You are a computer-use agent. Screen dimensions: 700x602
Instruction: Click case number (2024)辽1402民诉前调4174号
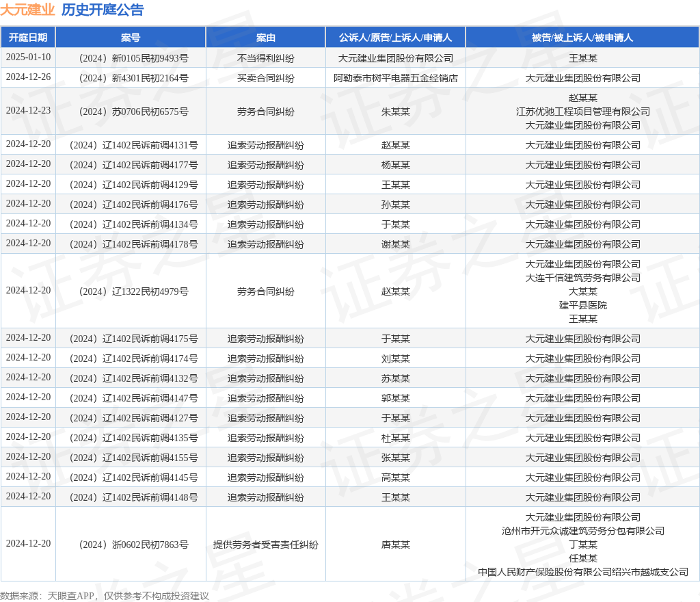click(x=134, y=358)
